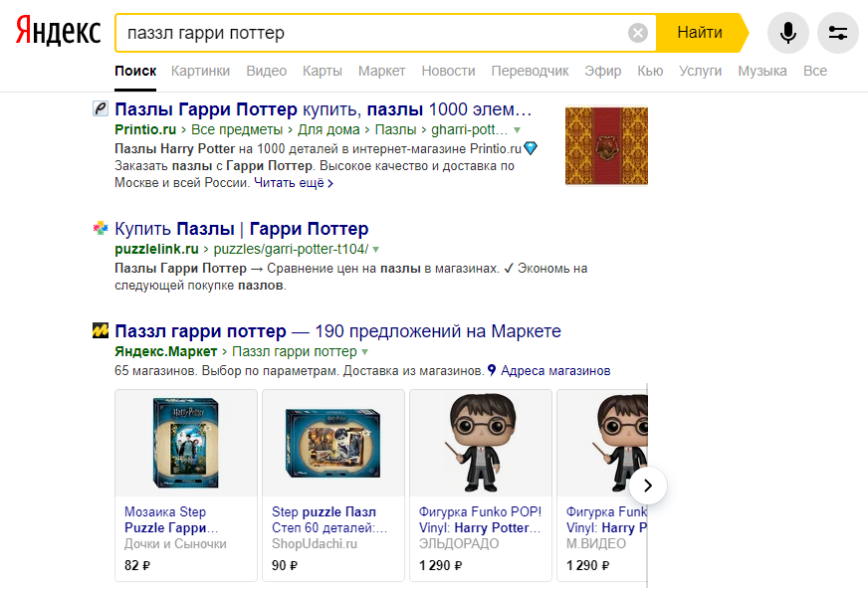Viewport: 868px width, 596px height.
Task: Switch to the Видео tab
Action: pos(266,71)
